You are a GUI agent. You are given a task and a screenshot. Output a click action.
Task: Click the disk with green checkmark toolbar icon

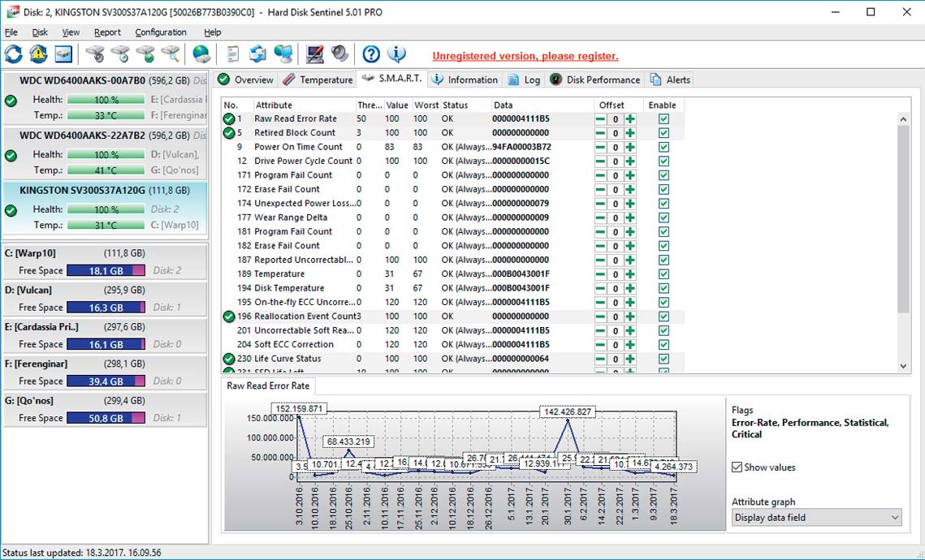[145, 55]
